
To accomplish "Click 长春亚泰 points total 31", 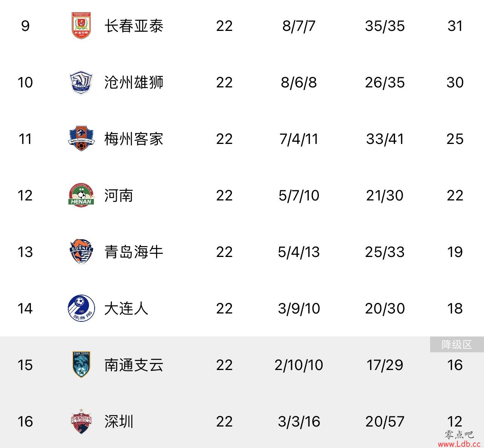I will pos(455,26).
